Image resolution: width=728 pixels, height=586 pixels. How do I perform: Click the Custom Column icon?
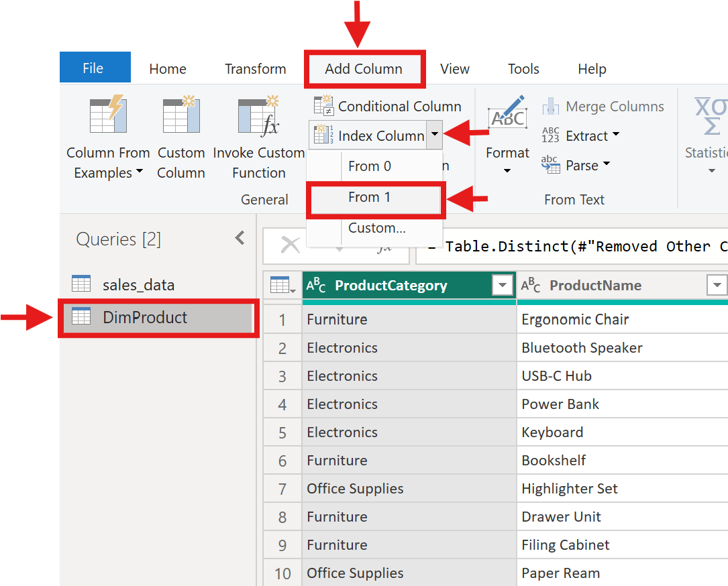coord(181,114)
